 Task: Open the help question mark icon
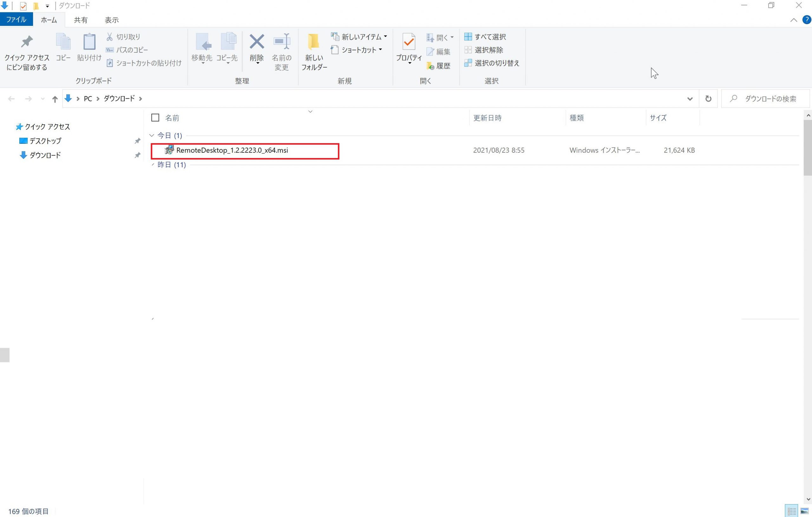[806, 20]
